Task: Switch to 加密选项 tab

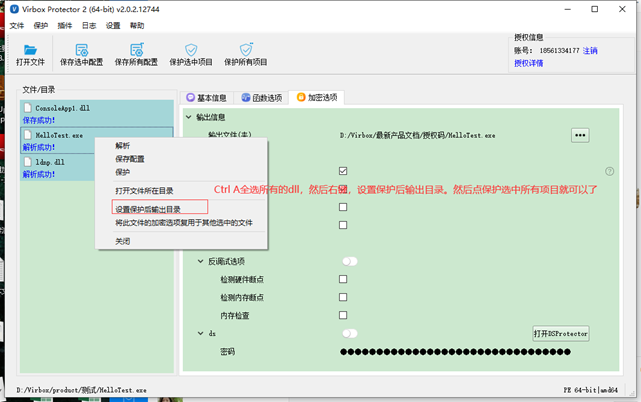Action: tap(317, 97)
